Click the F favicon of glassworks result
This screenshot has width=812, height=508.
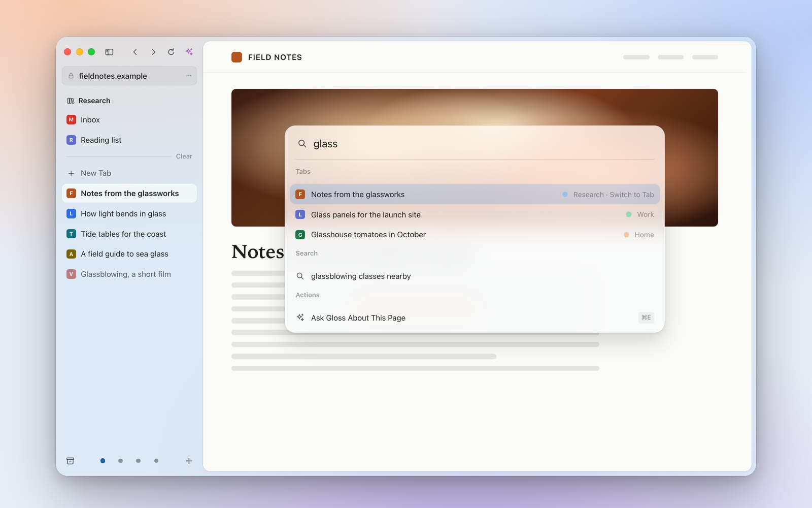click(x=300, y=194)
